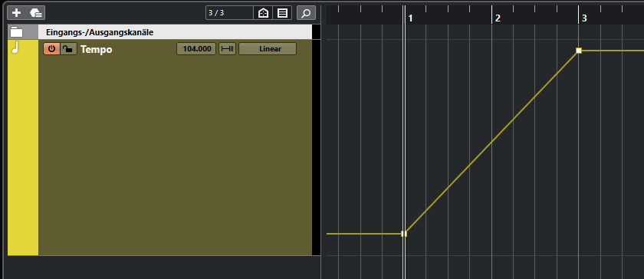Click the Find Tracks magnifier icon
The image size is (644, 279).
point(306,13)
